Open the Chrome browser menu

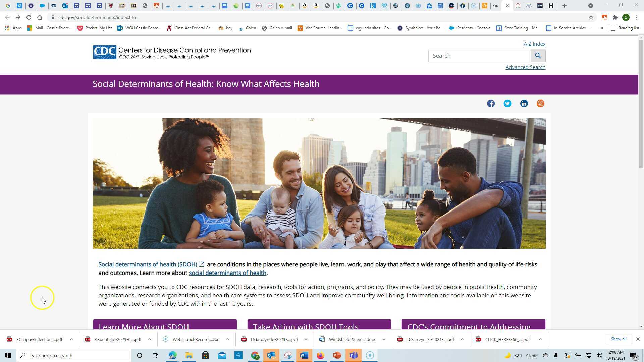click(x=637, y=17)
